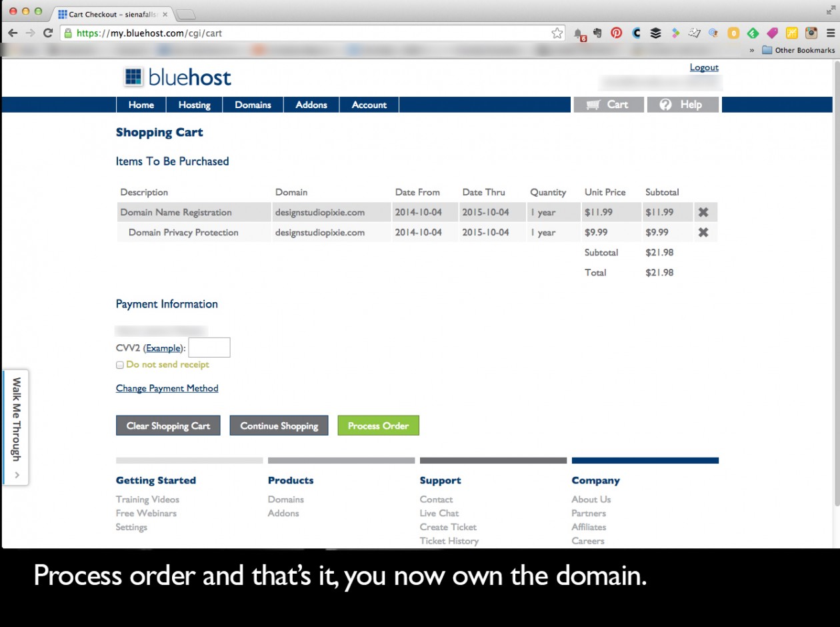Check the Do not send receipt checkbox
The width and height of the screenshot is (840, 627).
(x=120, y=365)
